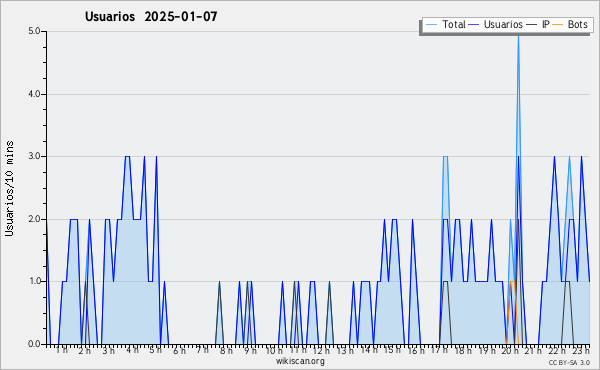Click the '5 h' x-axis label
The height and width of the screenshot is (370, 600).
155,350
